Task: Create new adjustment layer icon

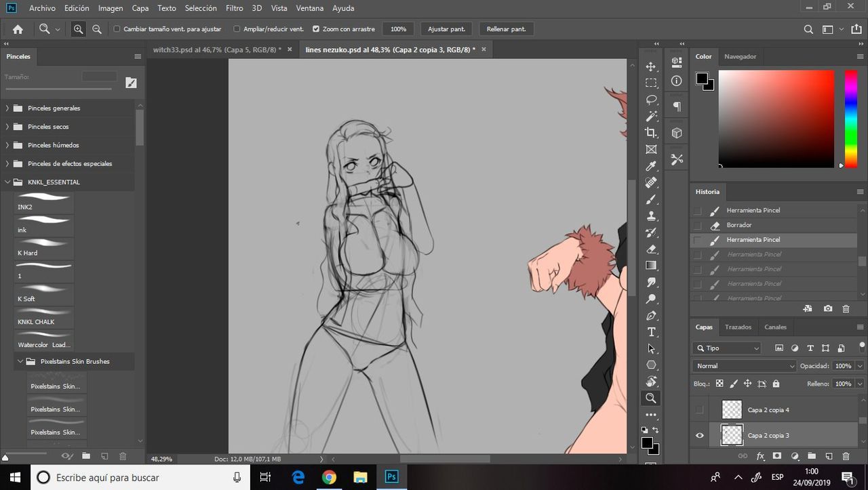Action: tap(794, 456)
